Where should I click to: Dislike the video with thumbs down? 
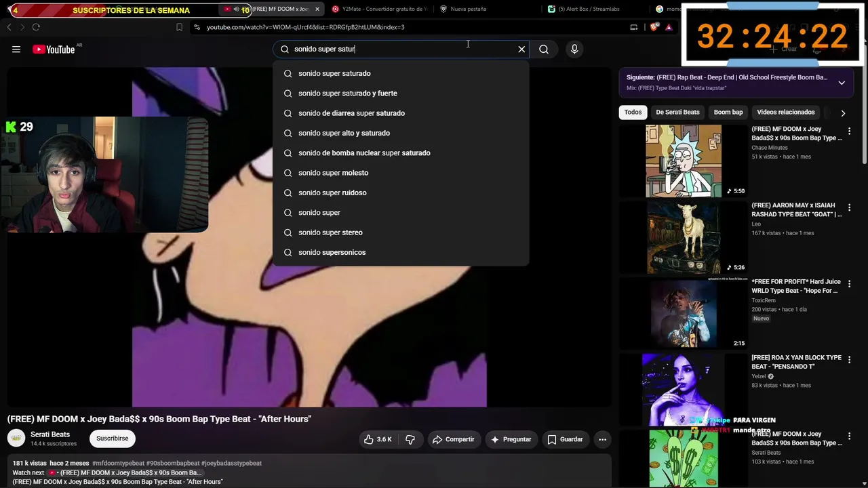pyautogui.click(x=410, y=439)
